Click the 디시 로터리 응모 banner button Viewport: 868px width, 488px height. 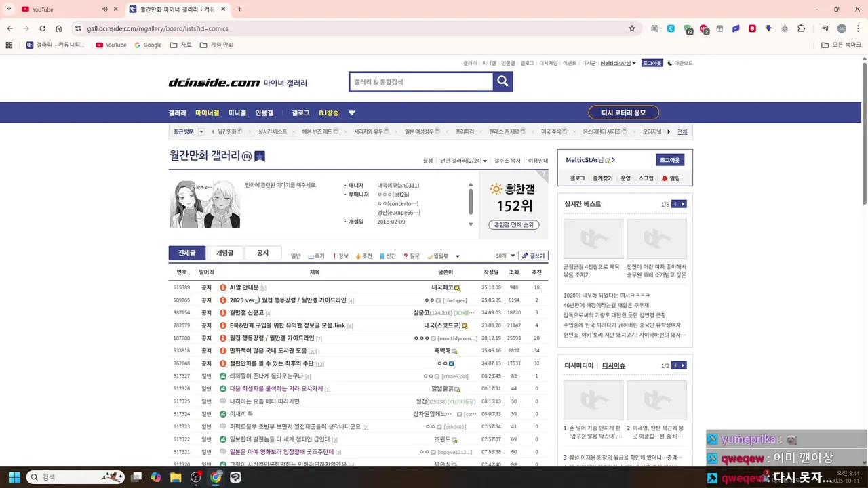(623, 113)
